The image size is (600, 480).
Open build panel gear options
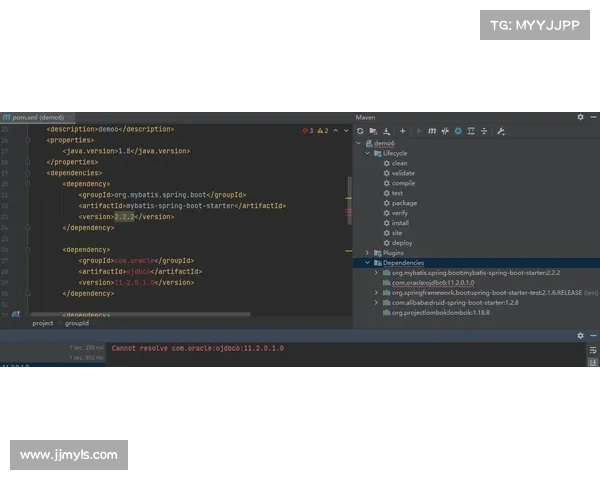tap(580, 336)
